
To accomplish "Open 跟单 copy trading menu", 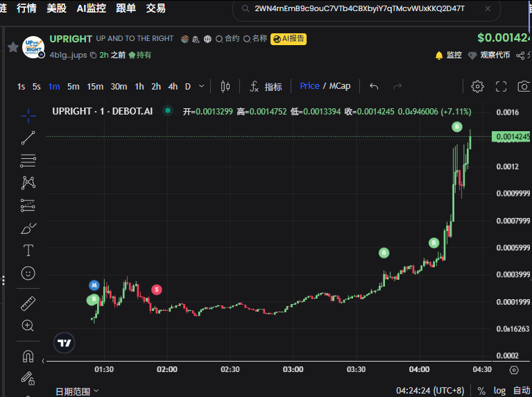I will 126,8.
